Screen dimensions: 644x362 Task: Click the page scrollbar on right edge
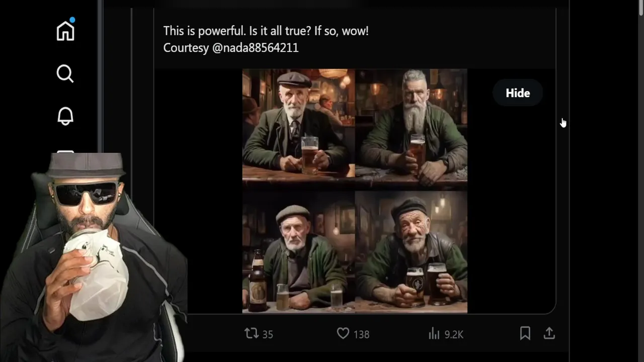639,181
